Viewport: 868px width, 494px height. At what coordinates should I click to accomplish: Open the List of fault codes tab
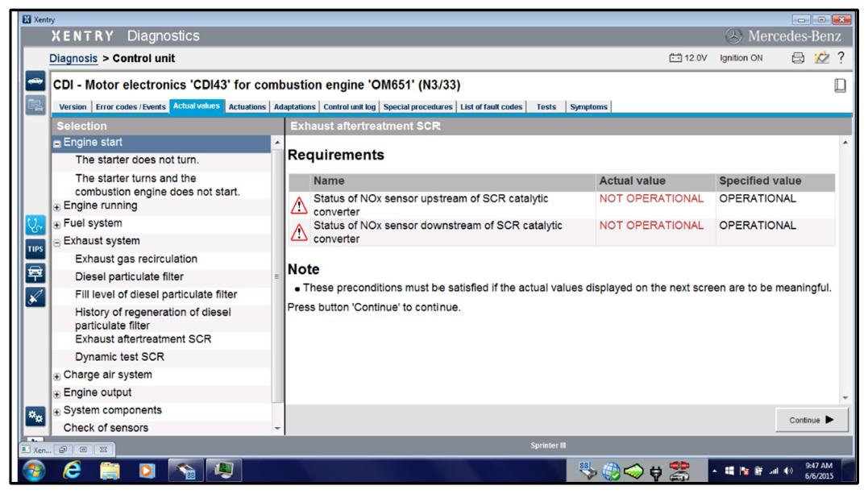coord(492,107)
